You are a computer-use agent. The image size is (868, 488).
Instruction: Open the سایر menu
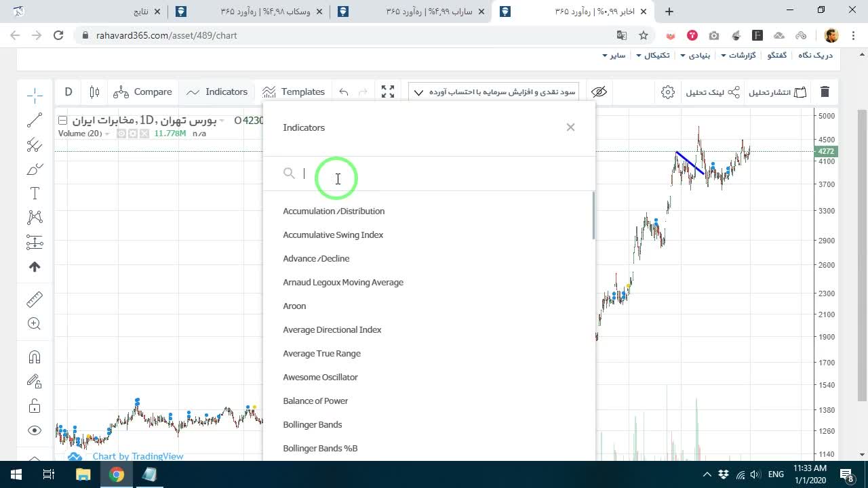(x=613, y=55)
